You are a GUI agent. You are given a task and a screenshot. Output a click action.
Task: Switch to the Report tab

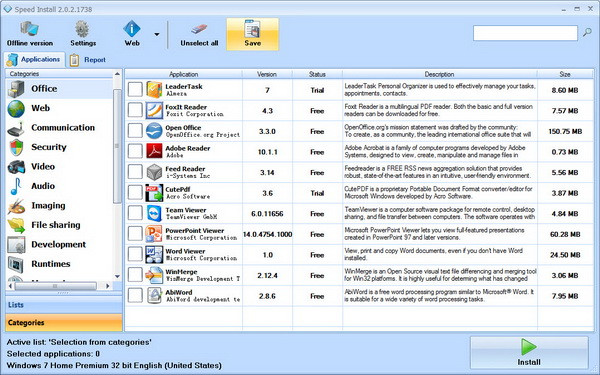click(88, 60)
